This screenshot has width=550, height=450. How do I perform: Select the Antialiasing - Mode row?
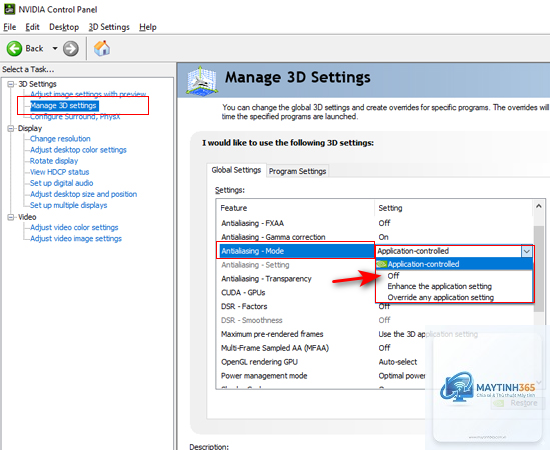[297, 251]
